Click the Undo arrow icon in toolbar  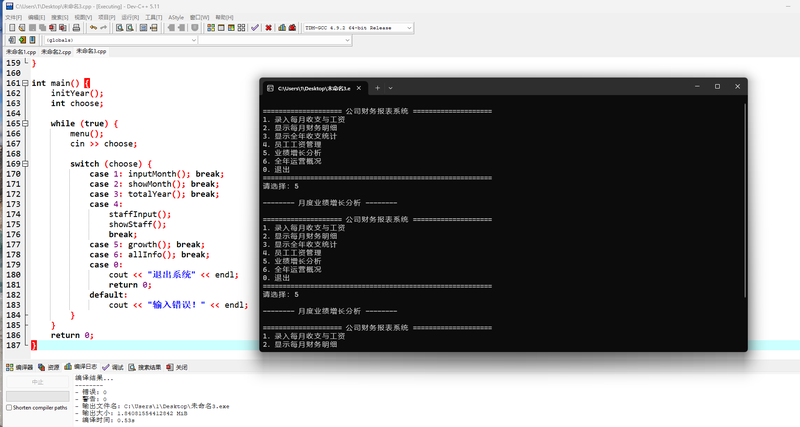click(93, 28)
